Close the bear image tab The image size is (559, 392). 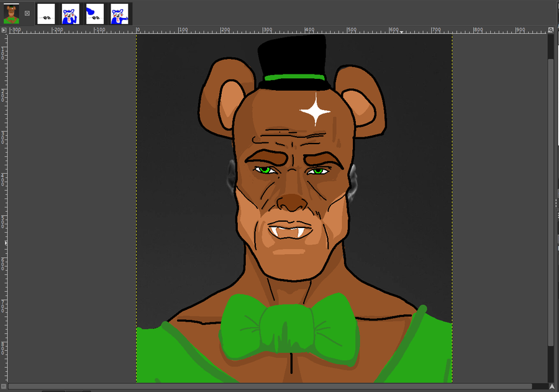click(27, 14)
